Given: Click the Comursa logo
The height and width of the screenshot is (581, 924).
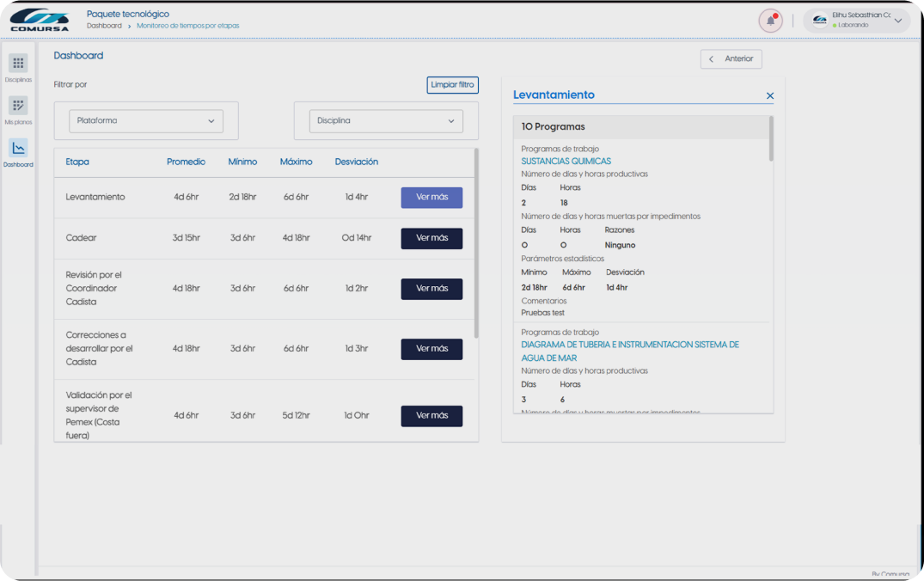Looking at the screenshot, I should [40, 20].
